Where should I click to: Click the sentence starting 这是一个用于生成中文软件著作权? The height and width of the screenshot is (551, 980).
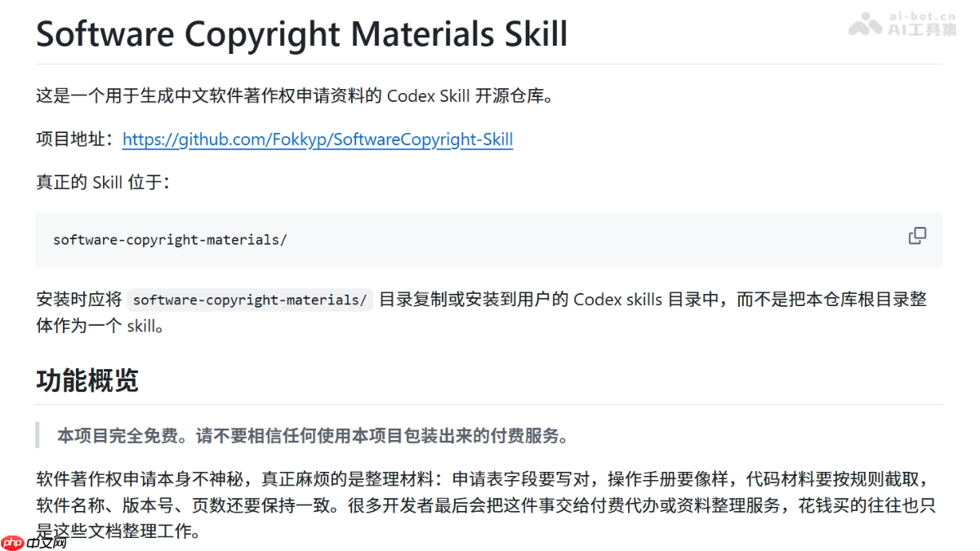click(x=296, y=96)
